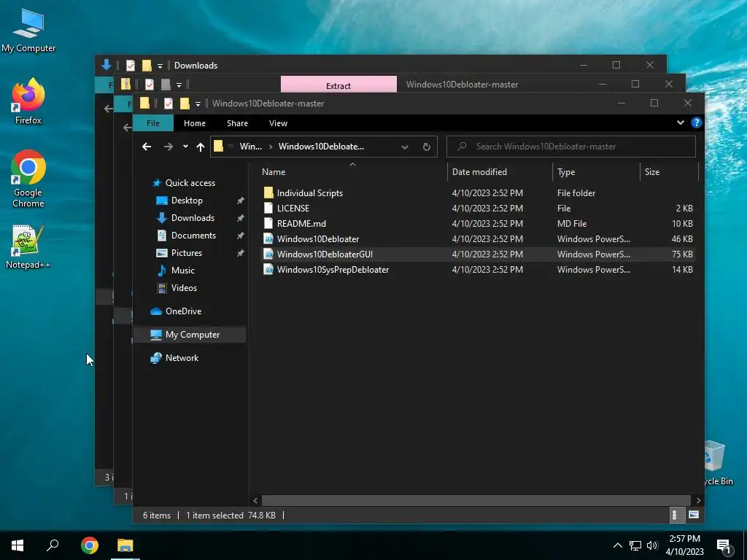
Task: Open volume speaker tray icon
Action: (652, 545)
